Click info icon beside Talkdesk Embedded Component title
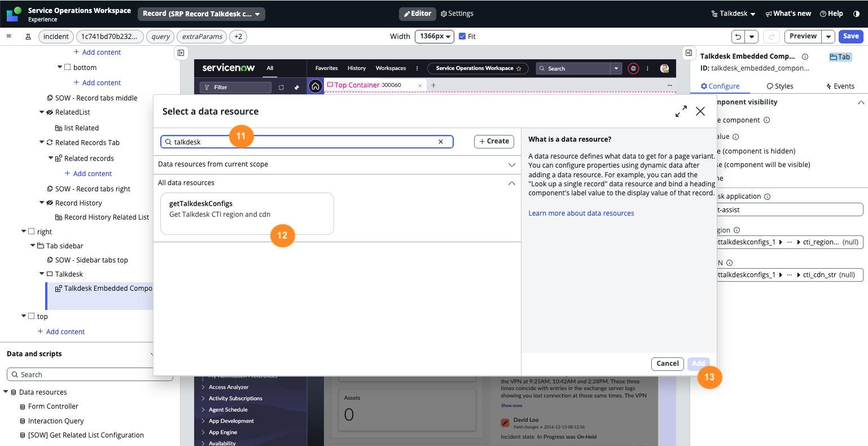Viewport: 868px width, 446px height. coord(805,56)
